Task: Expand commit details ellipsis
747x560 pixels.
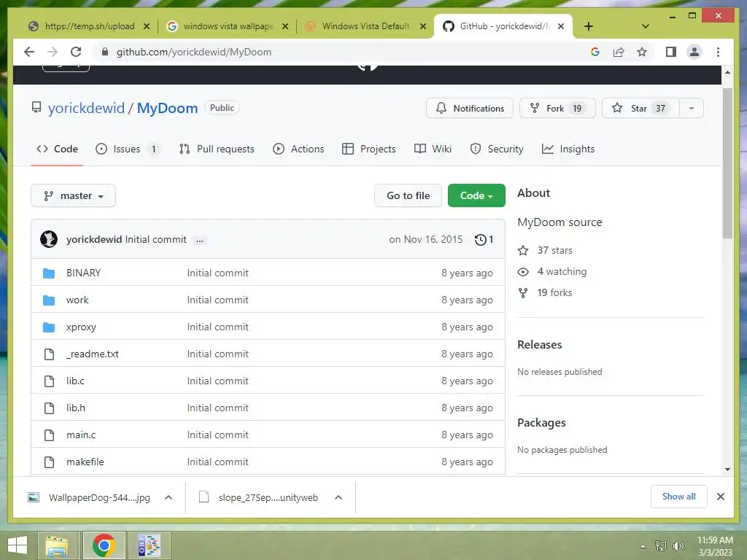Action: 200,241
